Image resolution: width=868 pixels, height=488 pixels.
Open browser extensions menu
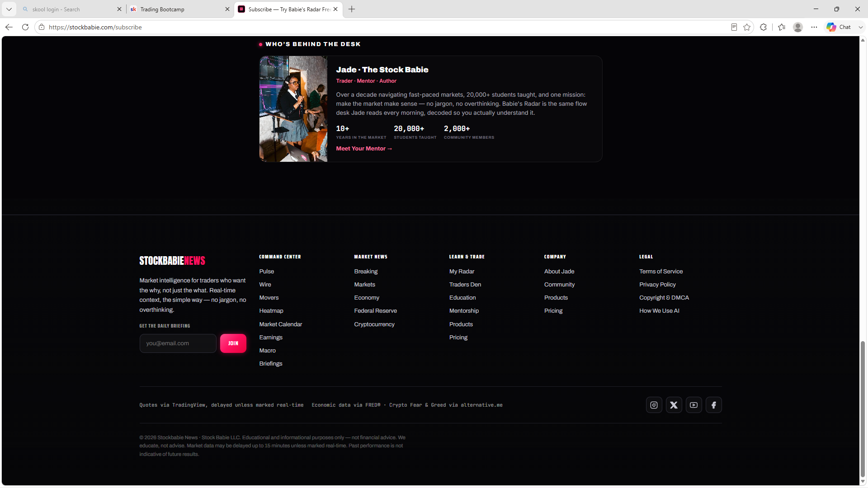pos(764,27)
